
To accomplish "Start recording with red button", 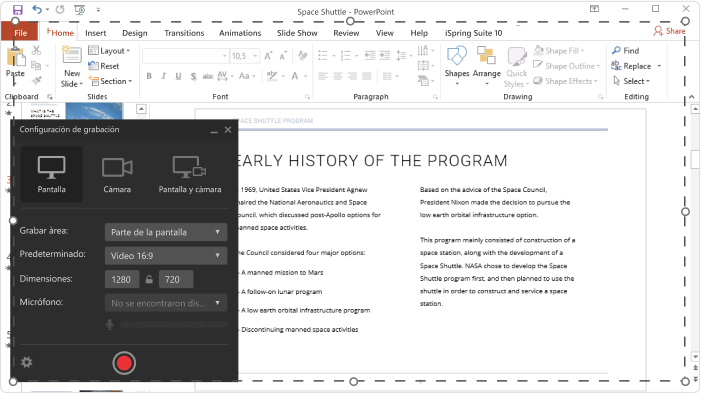I will coord(124,363).
